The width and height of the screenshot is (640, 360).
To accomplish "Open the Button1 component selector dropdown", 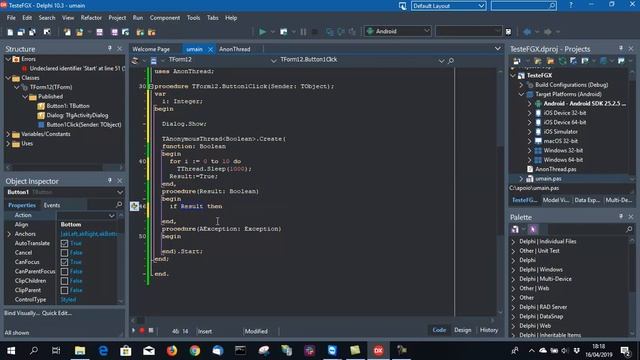I will click(x=120, y=192).
